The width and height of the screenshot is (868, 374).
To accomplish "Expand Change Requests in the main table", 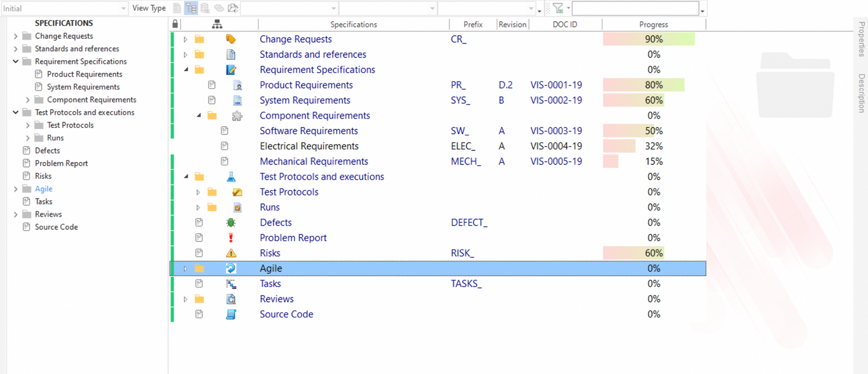I will [185, 39].
